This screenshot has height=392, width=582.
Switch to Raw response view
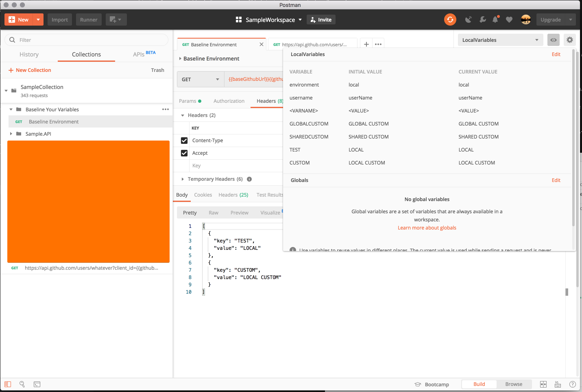point(214,213)
